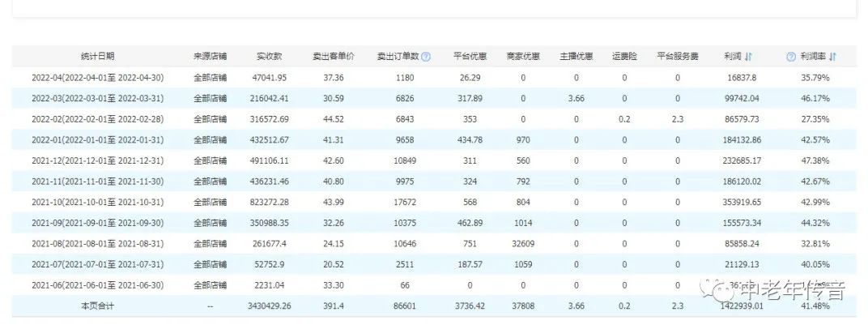Select the order count 1180
The width and height of the screenshot is (868, 329).
pyautogui.click(x=404, y=78)
